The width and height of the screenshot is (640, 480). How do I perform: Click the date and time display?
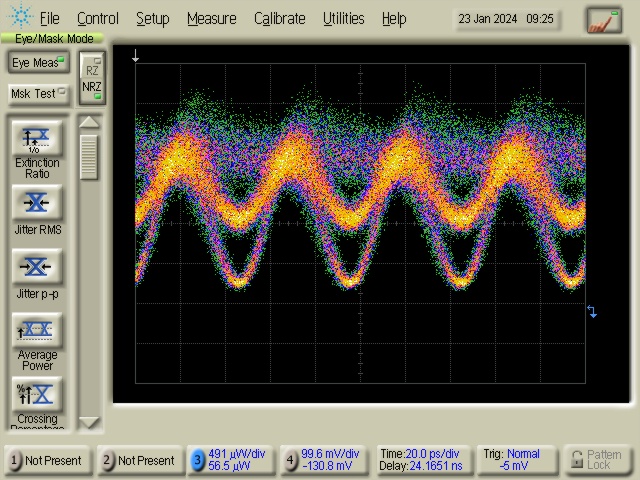point(505,19)
